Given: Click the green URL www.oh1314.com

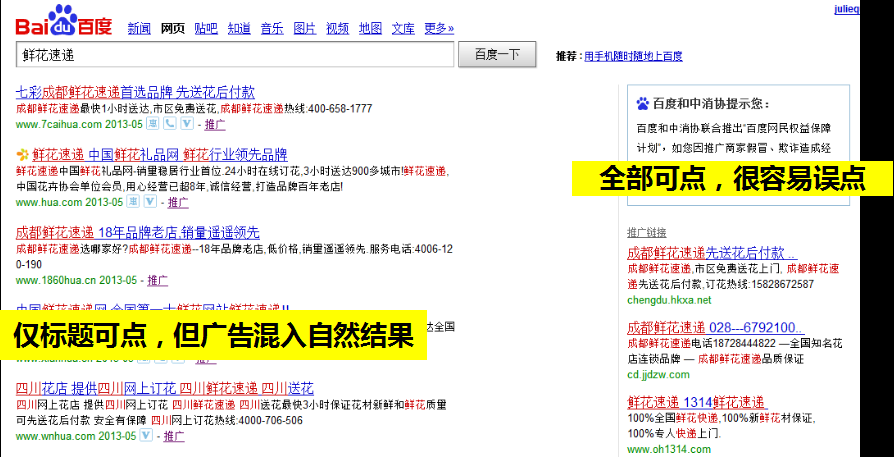Looking at the screenshot, I should pos(669,449).
